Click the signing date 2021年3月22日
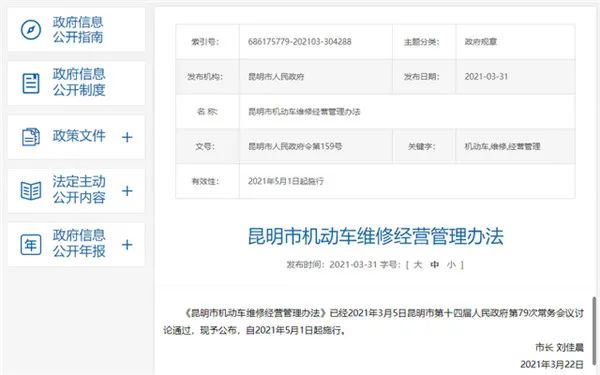600x375 pixels. (552, 364)
